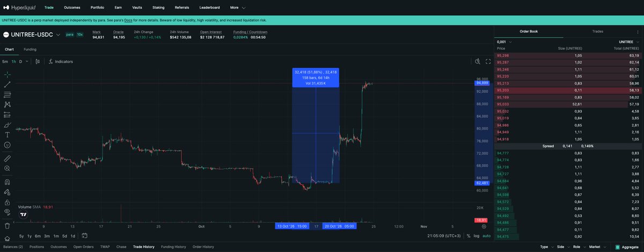Select the ruler measure tool
This screenshot has height=252, width=644.
point(7,159)
